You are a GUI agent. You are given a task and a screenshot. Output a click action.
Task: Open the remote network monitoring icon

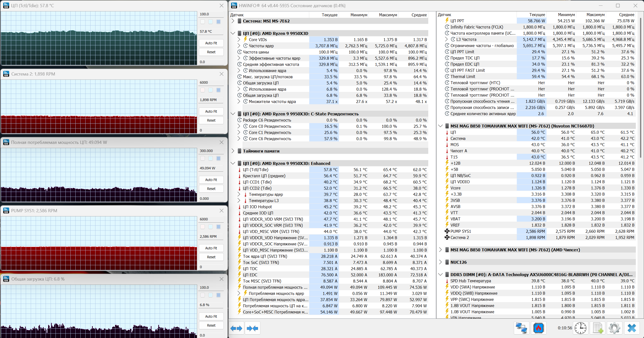tap(521, 328)
